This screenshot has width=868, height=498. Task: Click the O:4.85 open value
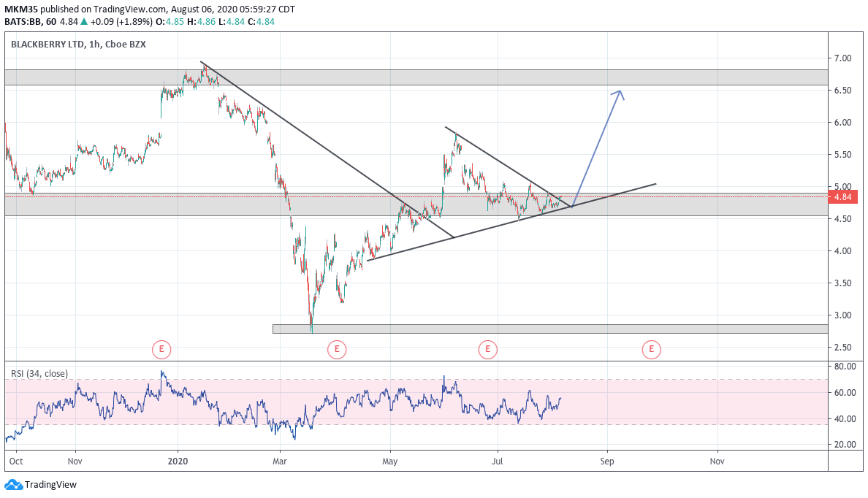(x=170, y=22)
